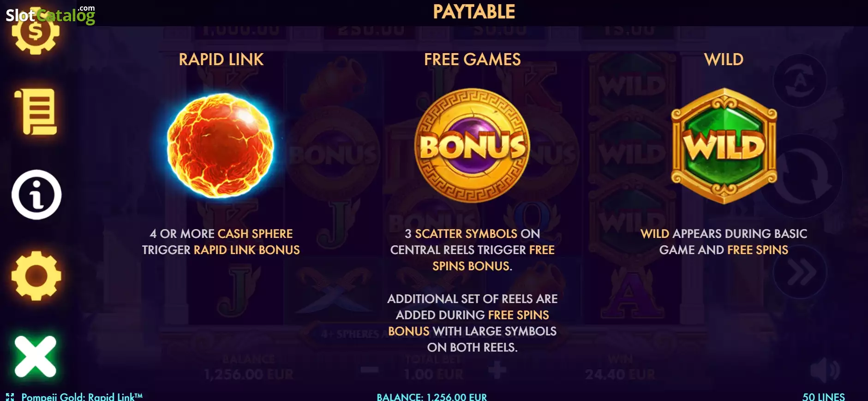The width and height of the screenshot is (868, 401).
Task: Click the fiery Cash Sphere symbol
Action: [221, 146]
